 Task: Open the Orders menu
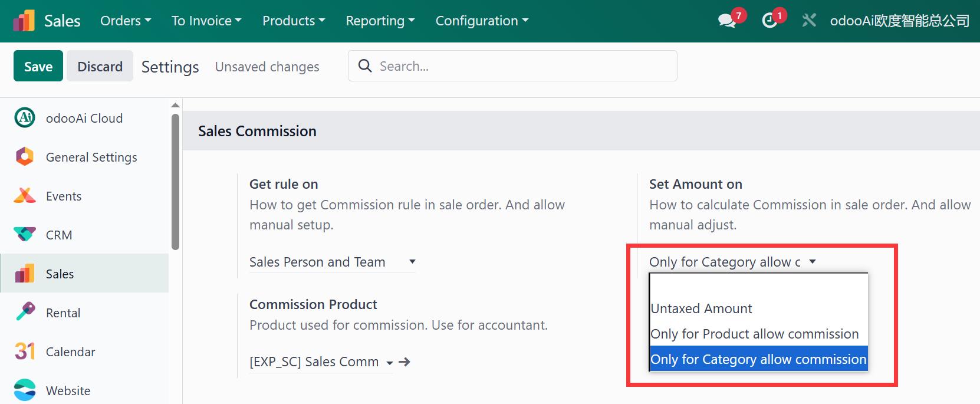click(125, 21)
